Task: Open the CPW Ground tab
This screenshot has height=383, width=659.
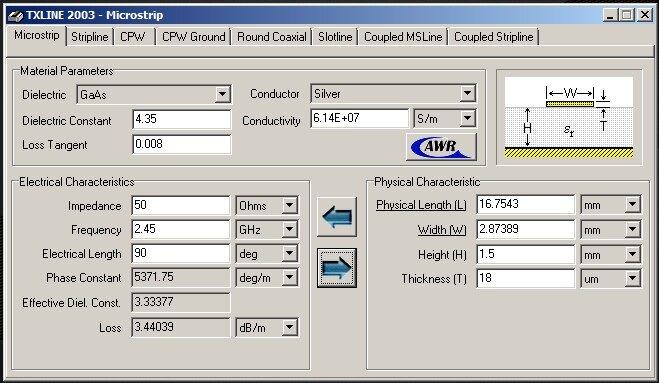Action: tap(193, 37)
